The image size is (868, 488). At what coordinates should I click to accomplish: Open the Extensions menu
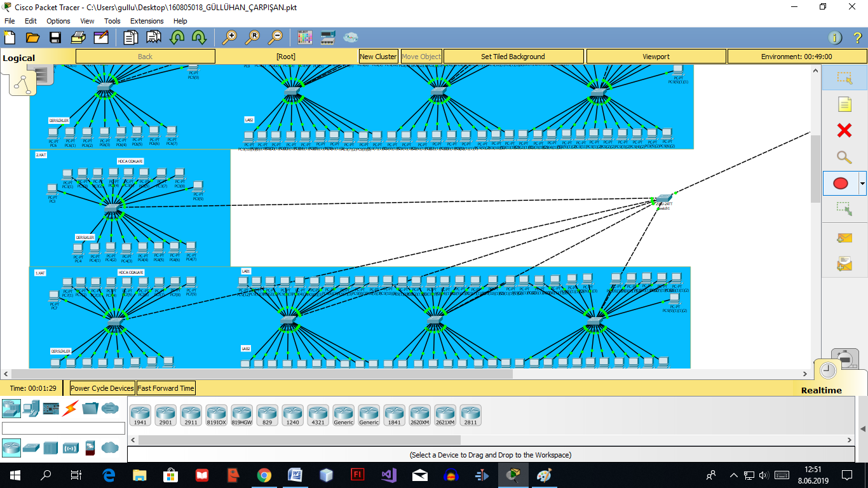pyautogui.click(x=147, y=21)
